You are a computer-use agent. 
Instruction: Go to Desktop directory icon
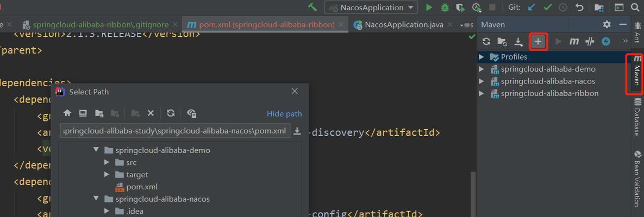point(83,113)
